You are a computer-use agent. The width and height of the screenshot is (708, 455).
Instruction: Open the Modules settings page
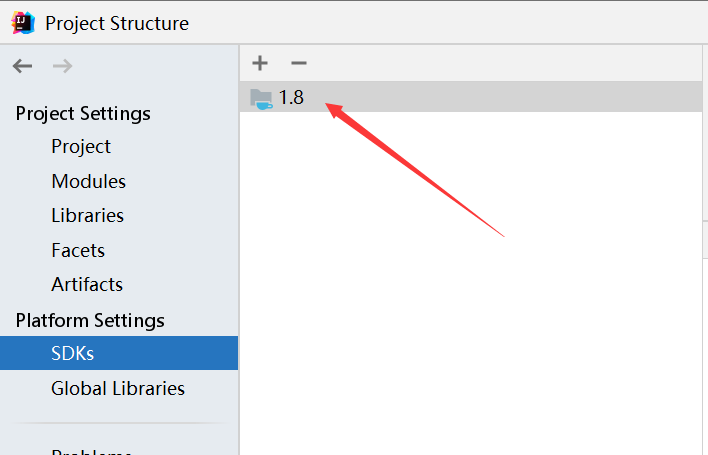click(88, 181)
